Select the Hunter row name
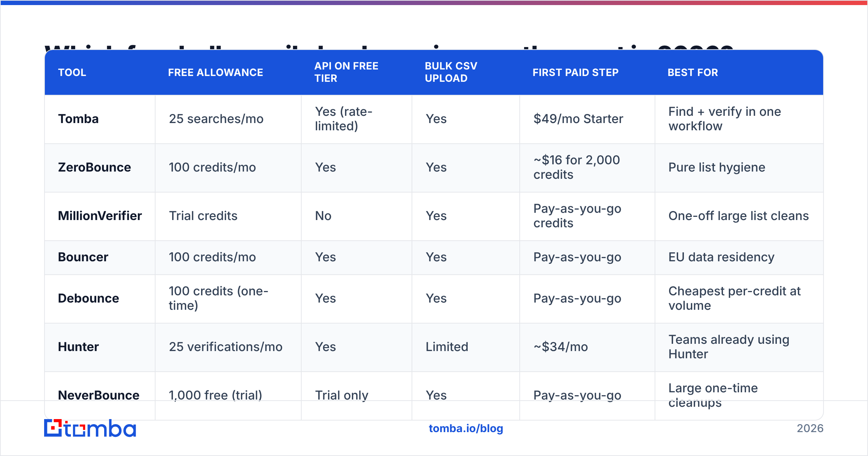This screenshot has width=868, height=456. tap(78, 347)
